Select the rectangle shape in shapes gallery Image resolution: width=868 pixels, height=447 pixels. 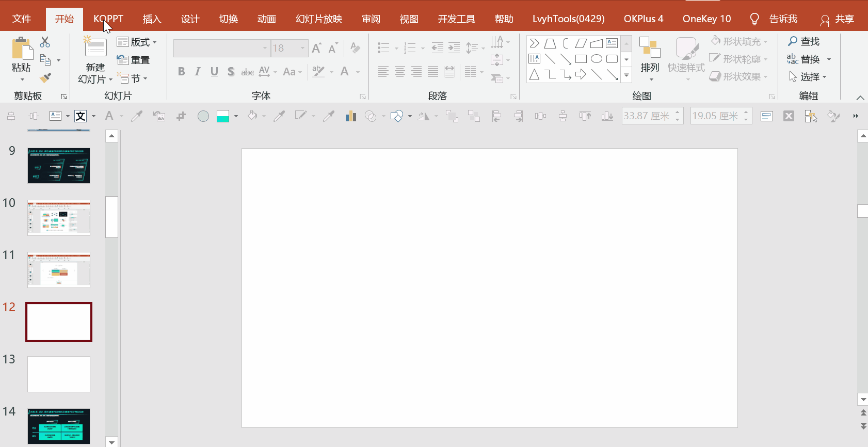581,59
